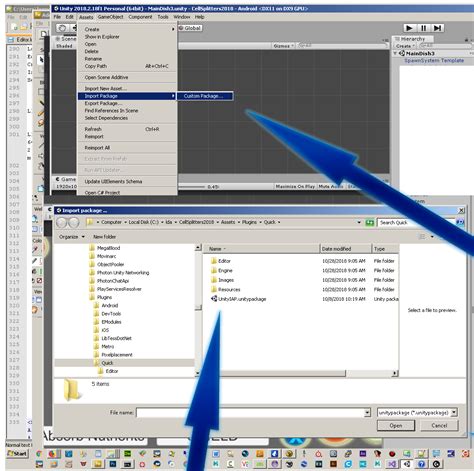Click the Unity Step frame button

coord(437,28)
